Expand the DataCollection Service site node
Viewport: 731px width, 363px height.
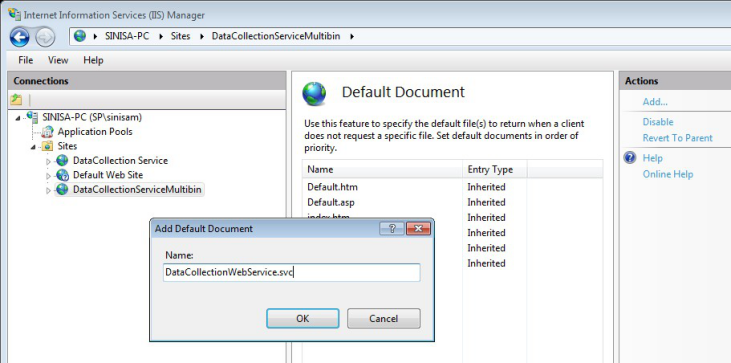(x=48, y=162)
